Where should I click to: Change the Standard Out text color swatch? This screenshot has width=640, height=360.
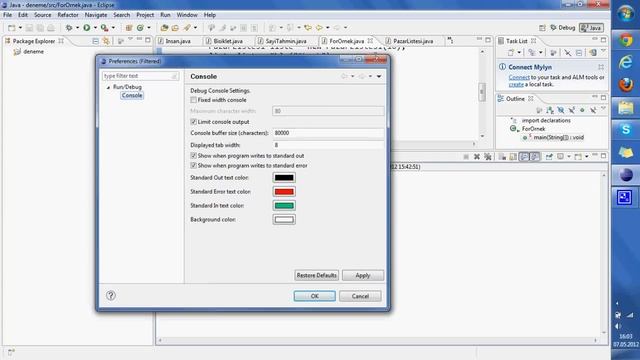(284, 178)
